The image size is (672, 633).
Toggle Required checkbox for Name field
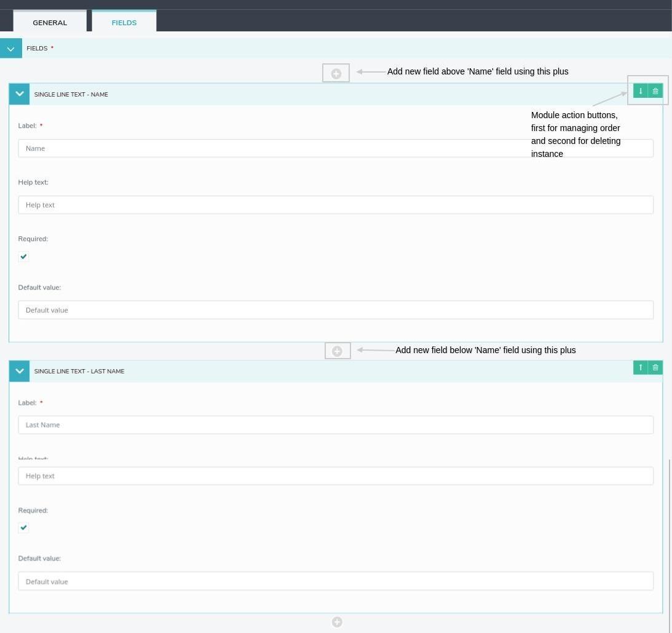(23, 257)
